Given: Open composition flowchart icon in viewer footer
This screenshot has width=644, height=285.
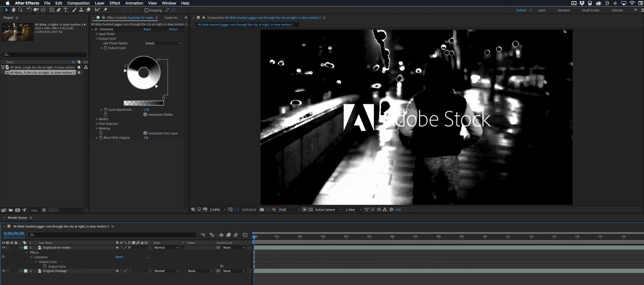Looking at the screenshot, I should (x=385, y=210).
